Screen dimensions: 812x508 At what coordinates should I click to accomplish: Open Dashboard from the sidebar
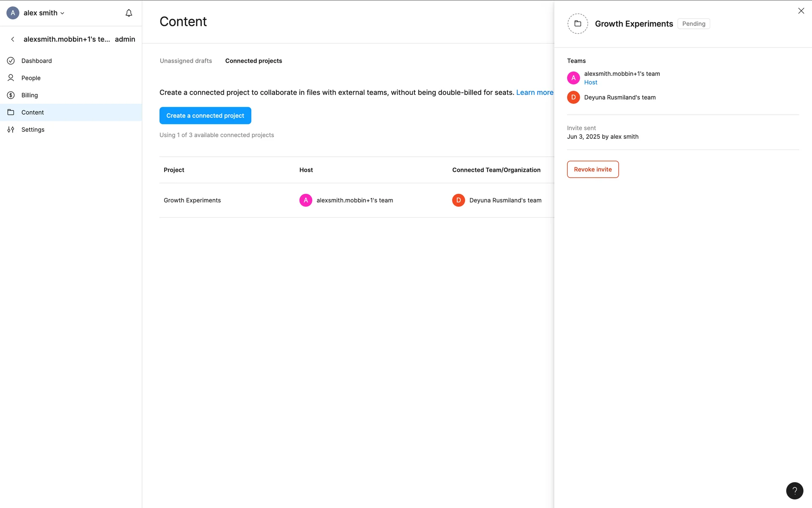pyautogui.click(x=36, y=61)
